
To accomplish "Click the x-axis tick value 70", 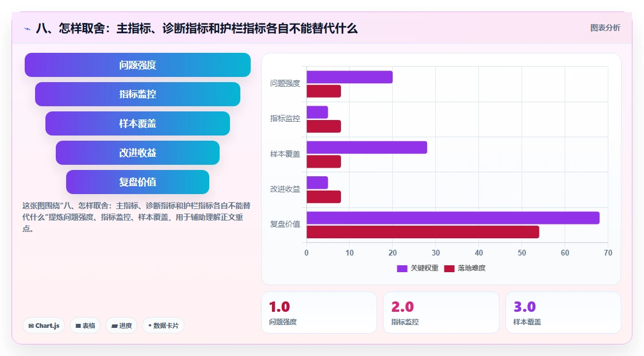I will 608,253.
